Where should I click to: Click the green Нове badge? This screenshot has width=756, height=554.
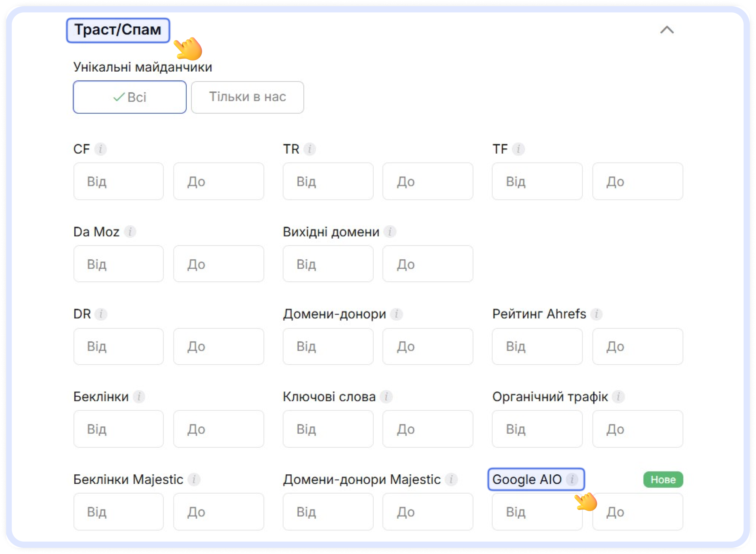click(663, 480)
